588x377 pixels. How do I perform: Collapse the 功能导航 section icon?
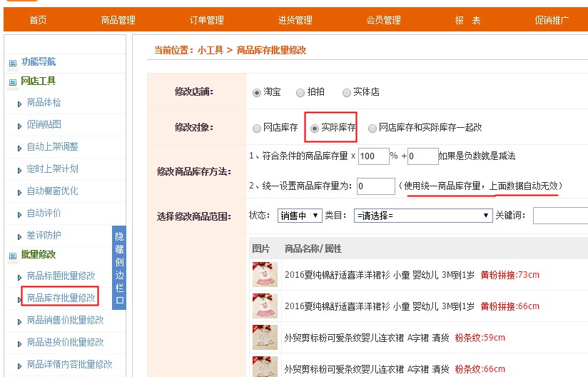(12, 63)
